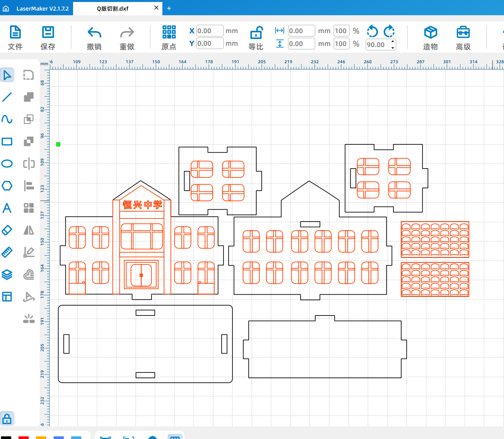
Task: Click the X position input field
Action: (210, 31)
